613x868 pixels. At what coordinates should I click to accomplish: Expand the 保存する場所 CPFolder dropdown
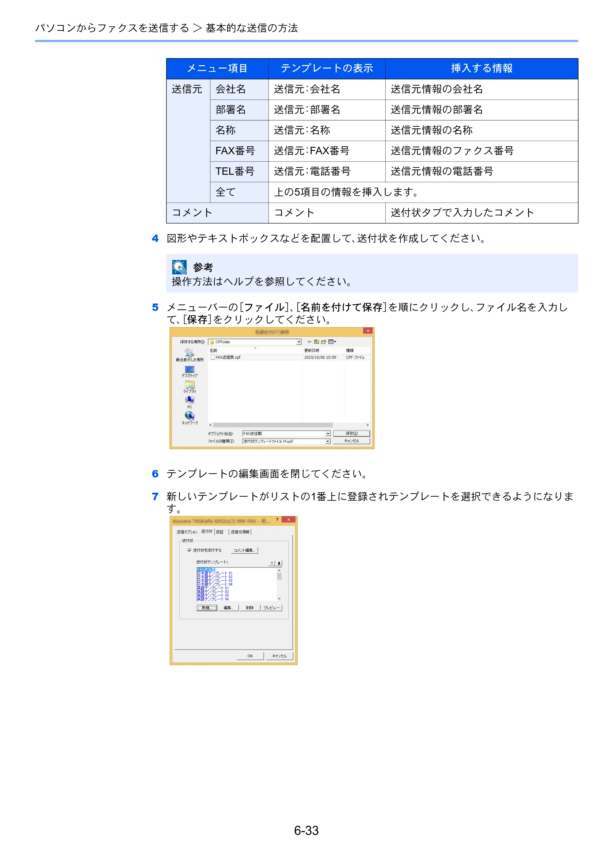299,342
